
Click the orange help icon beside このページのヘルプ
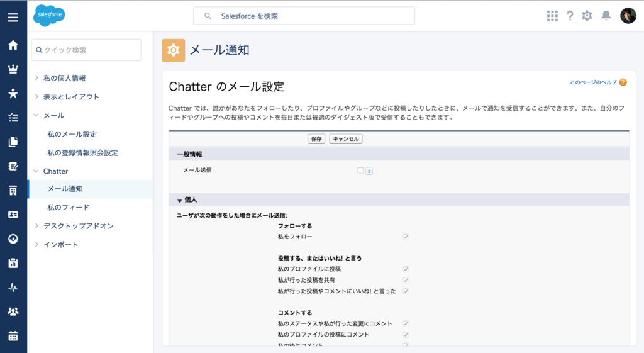(623, 82)
